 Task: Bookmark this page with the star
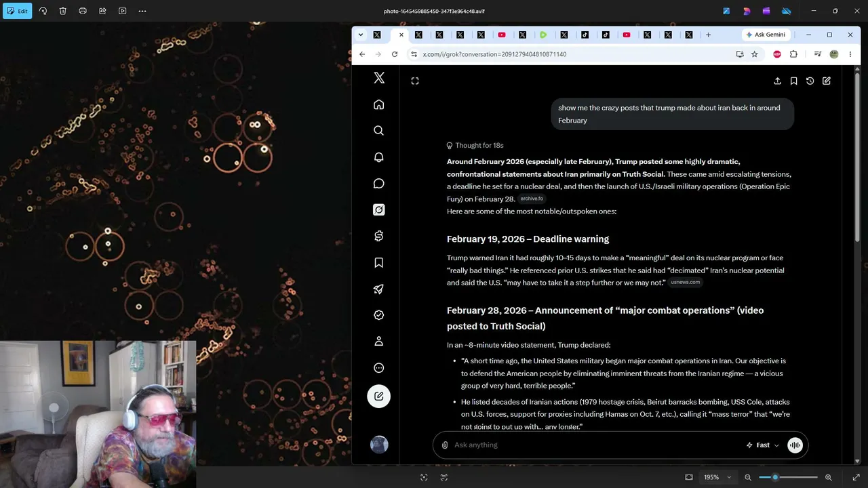point(754,54)
